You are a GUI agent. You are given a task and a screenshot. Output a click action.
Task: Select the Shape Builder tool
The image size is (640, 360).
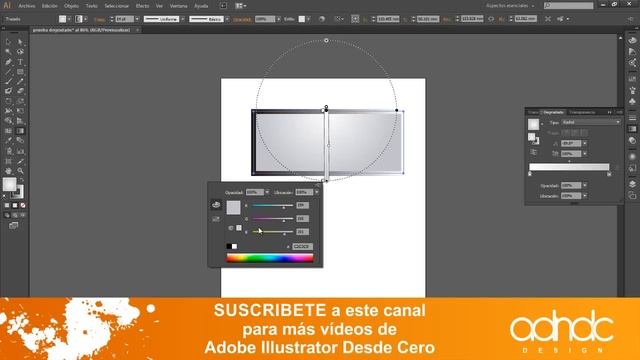(x=8, y=121)
